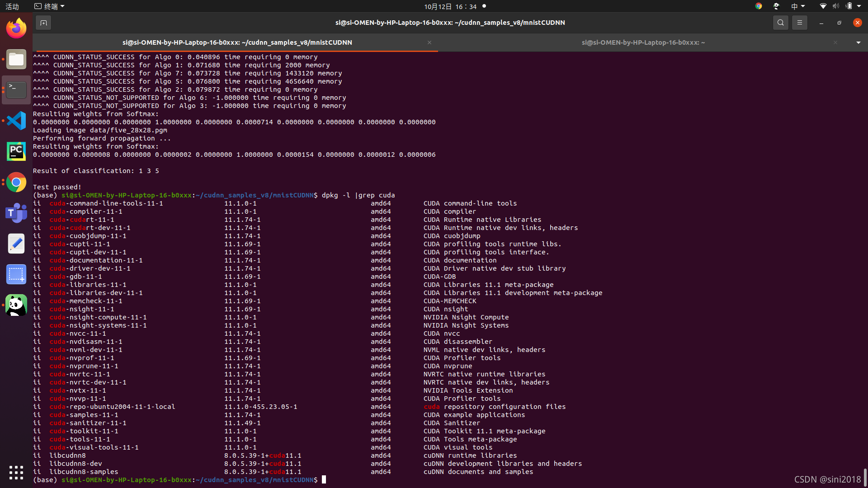Open the Files manager in dock
Viewport: 868px width, 488px height.
pyautogui.click(x=16, y=60)
